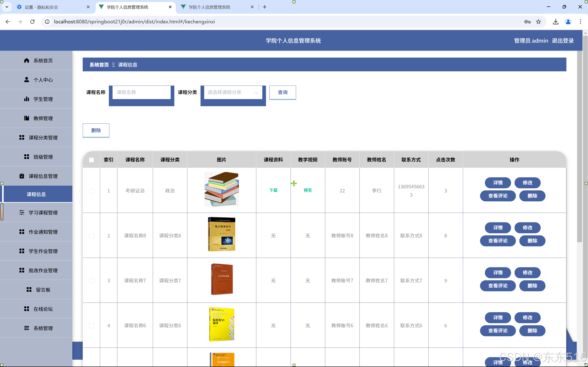Click the bookmark icon beside 教师管理

pos(26,118)
